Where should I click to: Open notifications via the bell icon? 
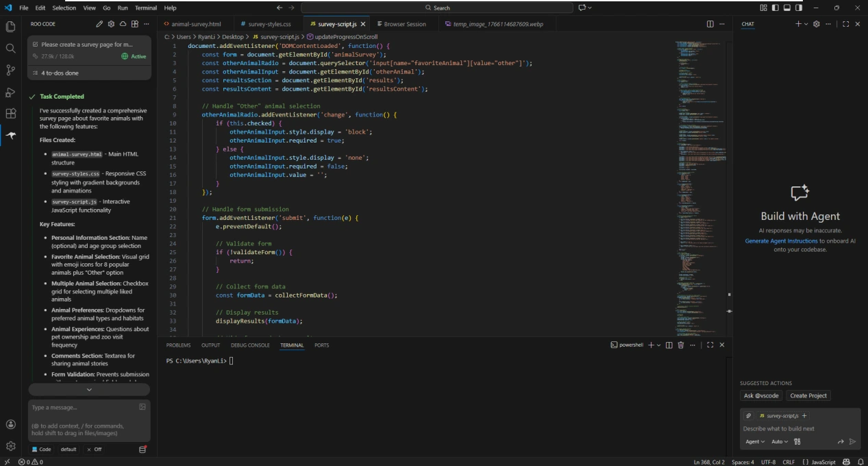coord(861,462)
